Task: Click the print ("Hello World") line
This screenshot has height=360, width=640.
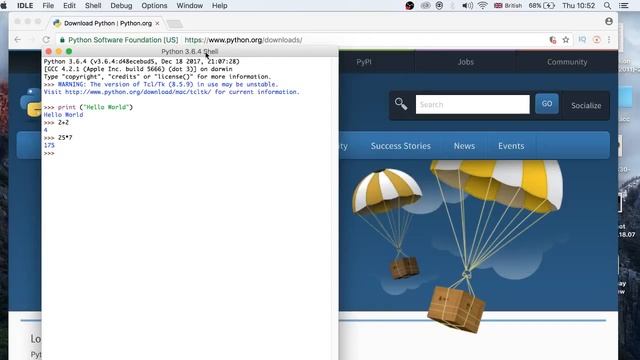Action: (x=88, y=107)
